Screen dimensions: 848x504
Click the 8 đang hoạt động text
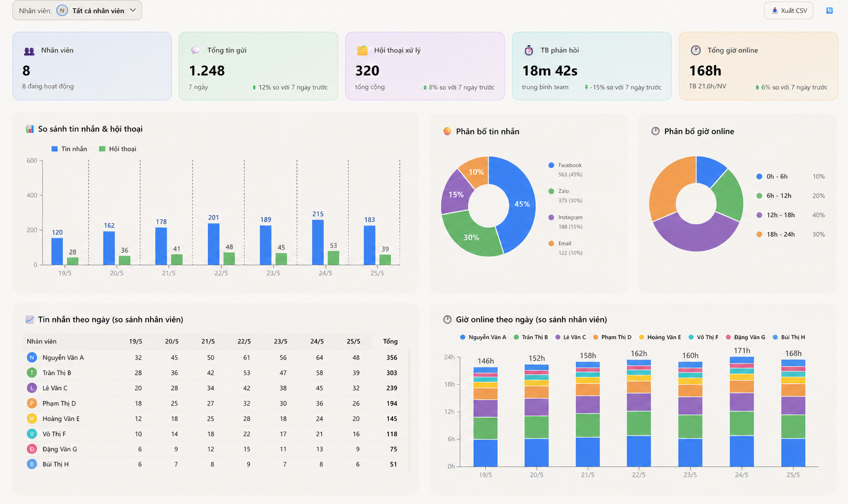[48, 87]
